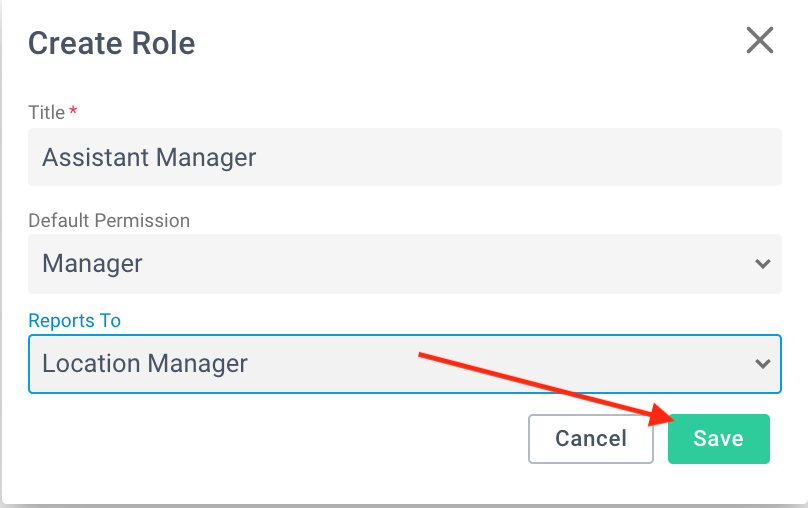Click the word Manager in Title field
Image resolution: width=808 pixels, height=508 pixels.
tap(206, 158)
